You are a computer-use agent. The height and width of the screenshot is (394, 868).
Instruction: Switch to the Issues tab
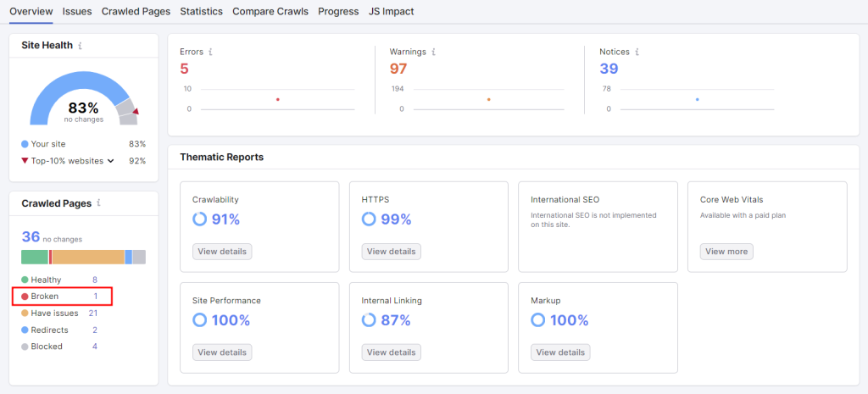[77, 11]
